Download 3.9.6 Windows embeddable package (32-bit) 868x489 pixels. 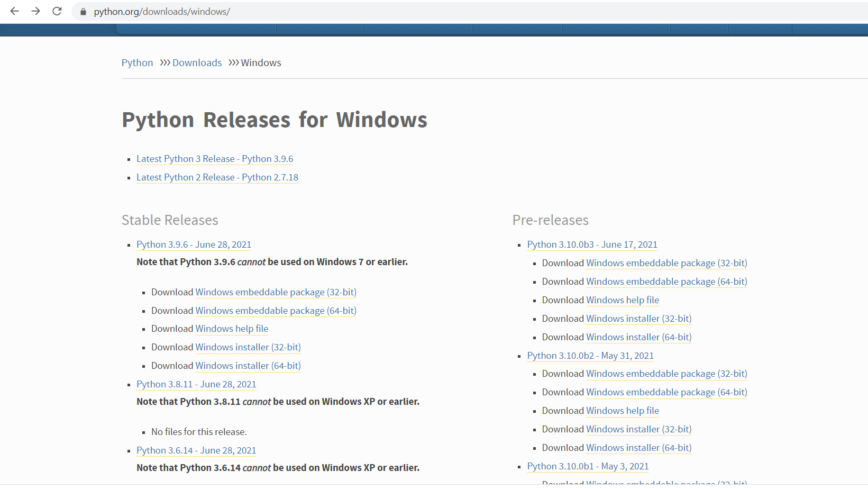(x=276, y=292)
